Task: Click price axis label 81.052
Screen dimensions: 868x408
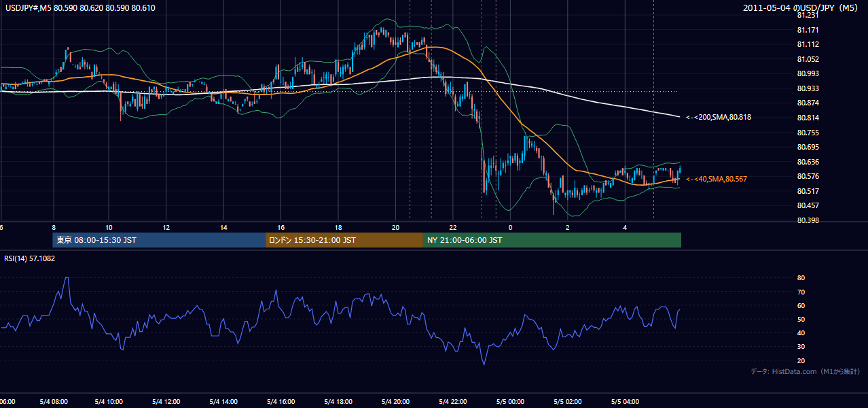Action: pyautogui.click(x=808, y=59)
